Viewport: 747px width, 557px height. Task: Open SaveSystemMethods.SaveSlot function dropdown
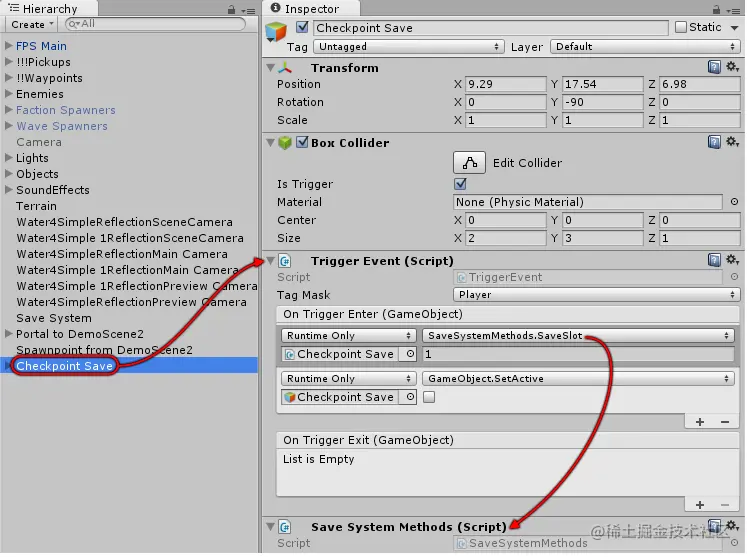click(578, 336)
